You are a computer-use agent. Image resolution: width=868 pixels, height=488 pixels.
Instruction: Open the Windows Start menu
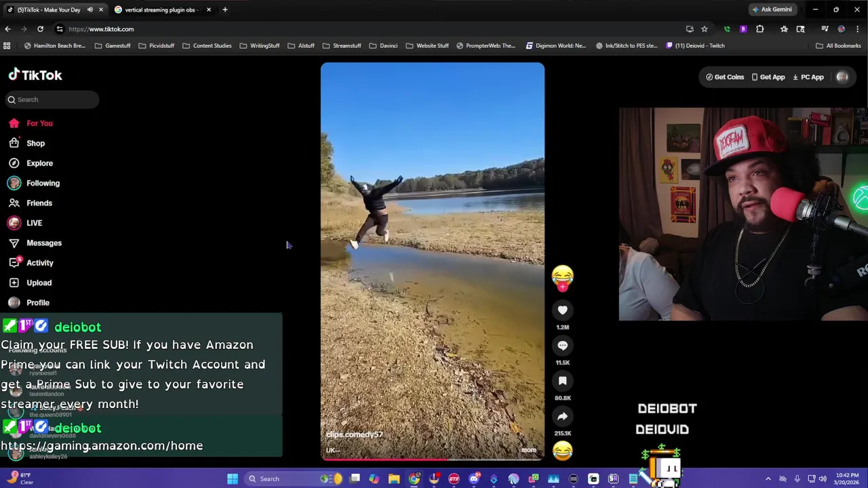pyautogui.click(x=233, y=479)
